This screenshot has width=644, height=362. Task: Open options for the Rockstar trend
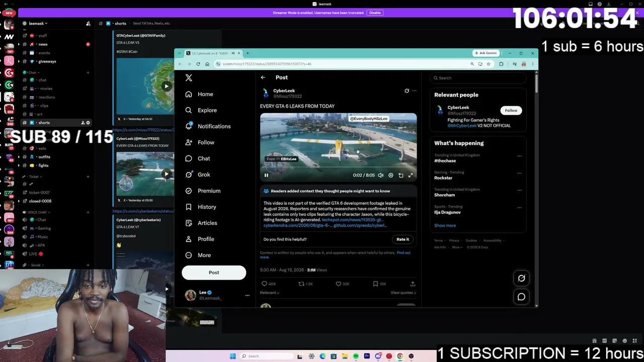[x=519, y=173]
